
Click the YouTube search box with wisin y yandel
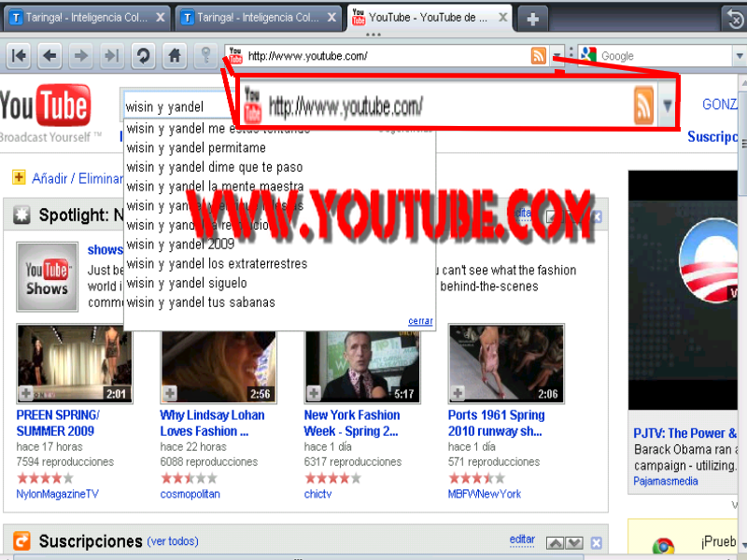(178, 106)
